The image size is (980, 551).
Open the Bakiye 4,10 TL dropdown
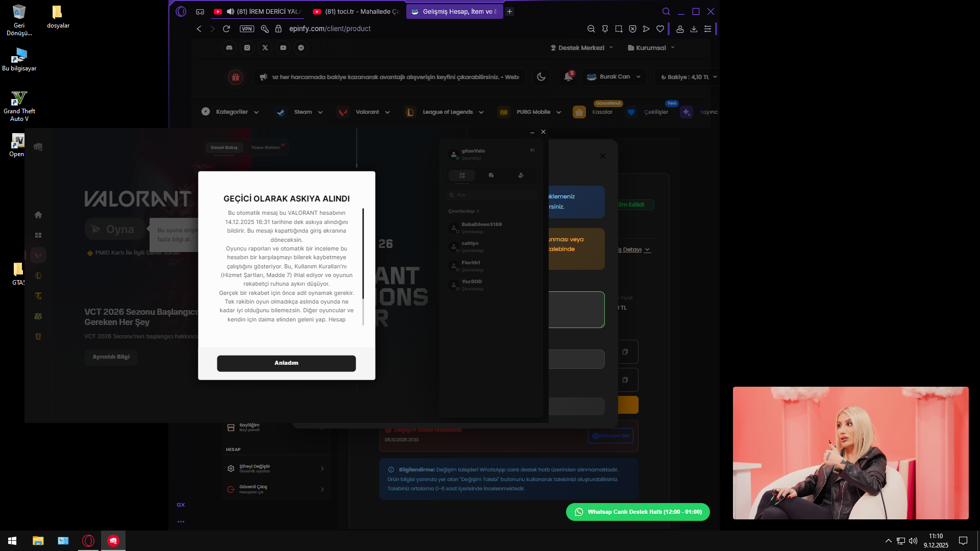tap(689, 77)
